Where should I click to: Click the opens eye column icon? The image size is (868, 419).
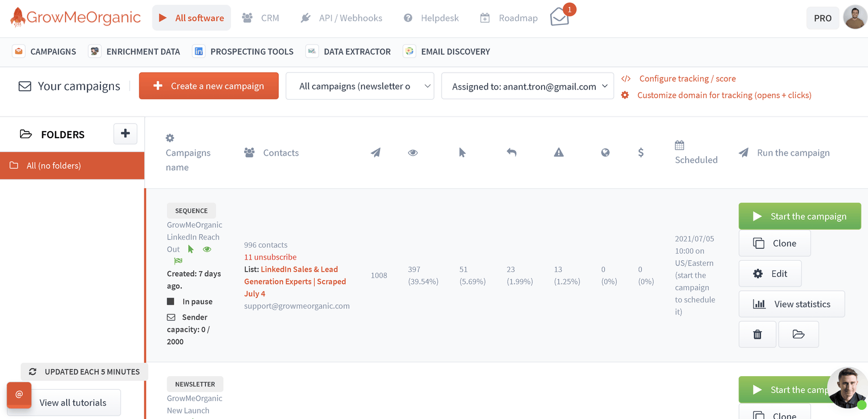pos(413,153)
